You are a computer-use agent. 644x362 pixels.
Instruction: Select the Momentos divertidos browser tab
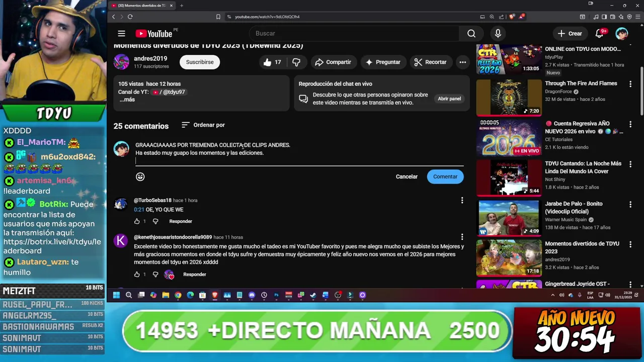[142, 6]
